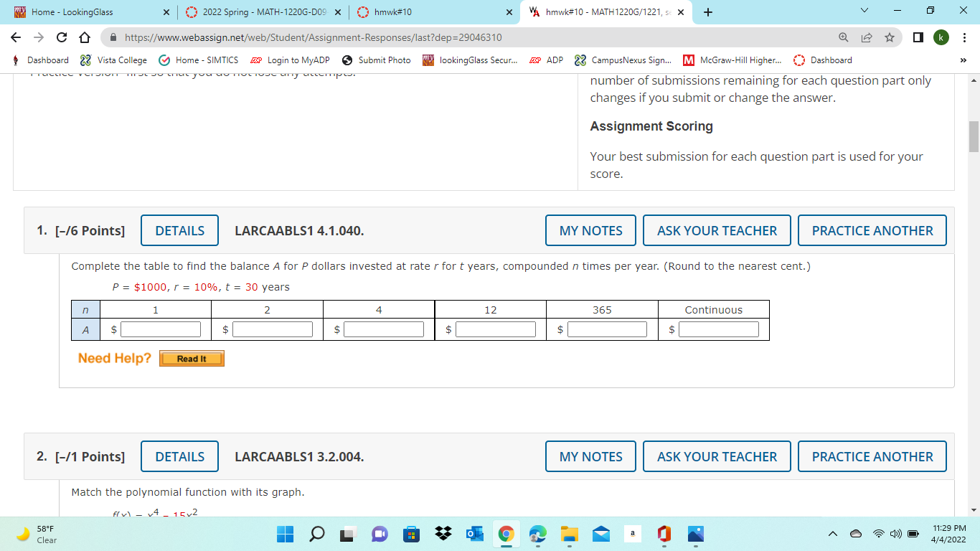Viewport: 980px width, 551px height.
Task: Close the Home - LookingGlass tab
Action: click(166, 12)
